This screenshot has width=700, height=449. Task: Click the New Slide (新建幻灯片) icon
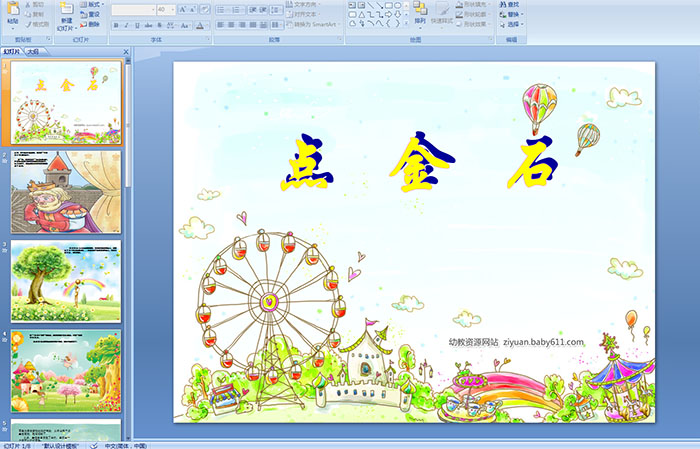point(66,11)
